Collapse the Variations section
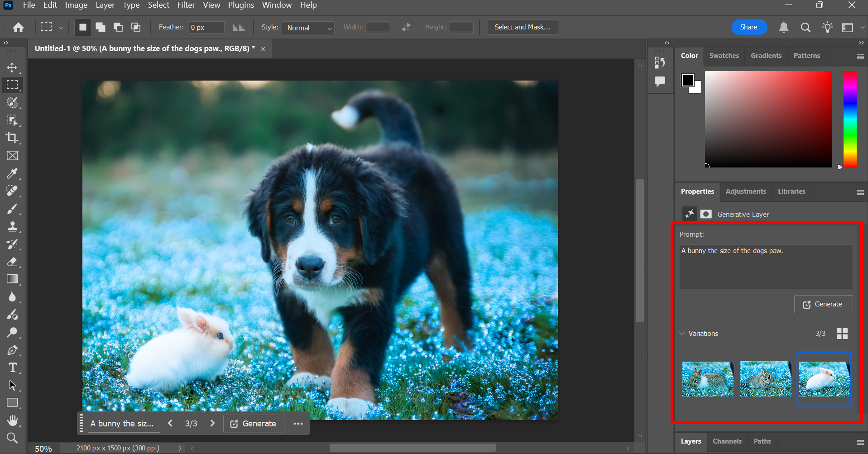 pyautogui.click(x=682, y=333)
